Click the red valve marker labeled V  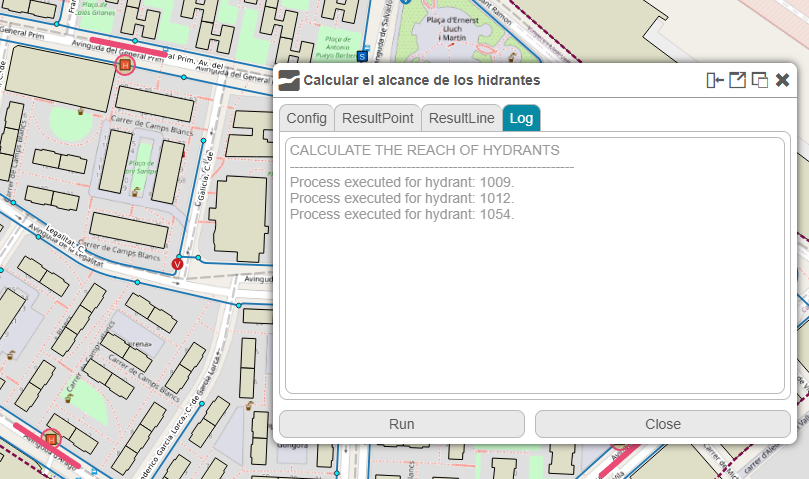pos(177,264)
